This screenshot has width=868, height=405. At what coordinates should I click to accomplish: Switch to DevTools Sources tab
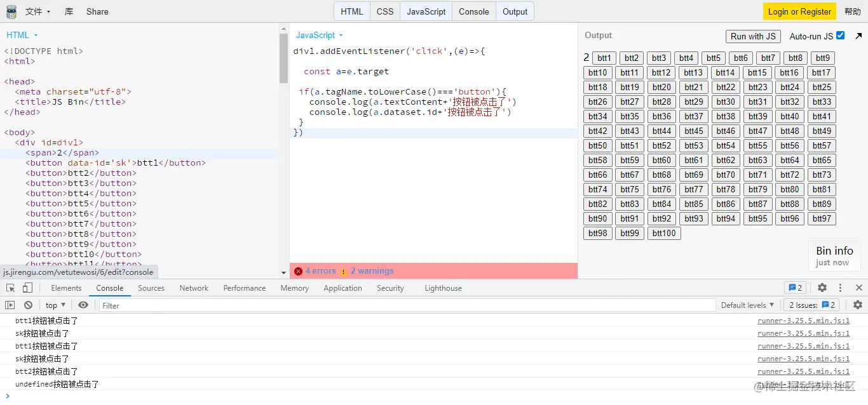(151, 288)
